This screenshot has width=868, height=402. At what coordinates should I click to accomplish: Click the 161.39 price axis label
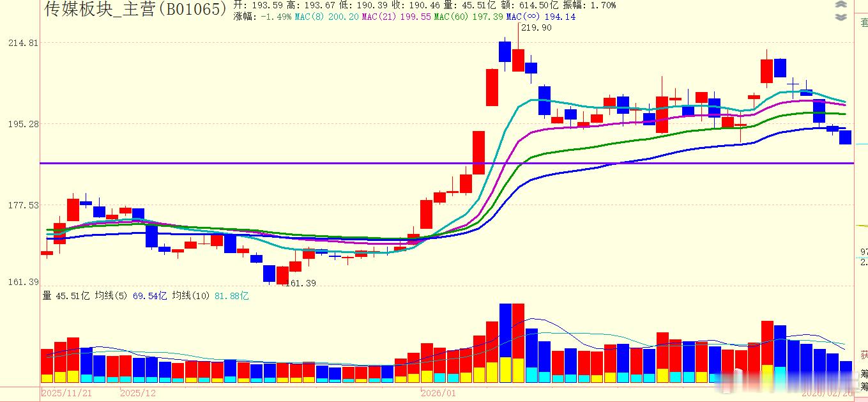[x=24, y=282]
